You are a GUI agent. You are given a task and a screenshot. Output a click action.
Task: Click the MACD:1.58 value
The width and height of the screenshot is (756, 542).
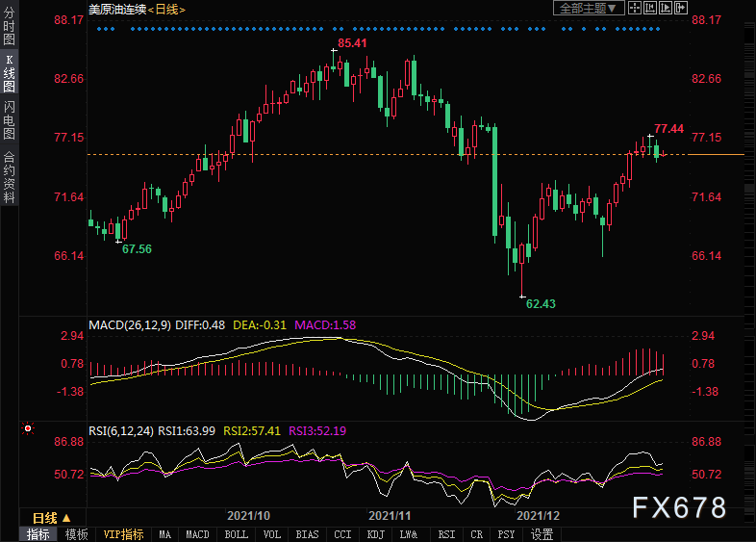tap(325, 324)
